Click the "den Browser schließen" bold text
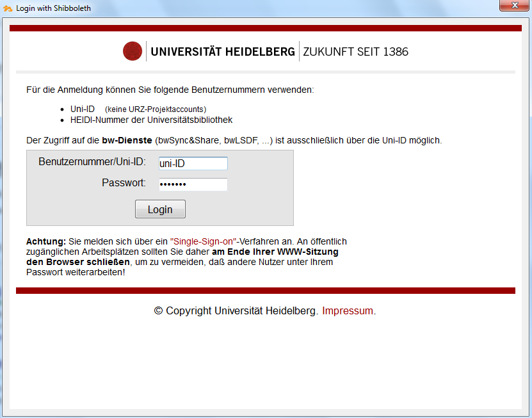Screen dimensions: 532x418 tap(77, 262)
